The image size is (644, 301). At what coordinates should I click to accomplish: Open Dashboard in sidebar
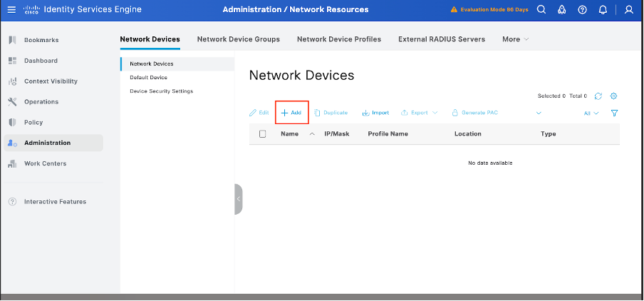(x=41, y=61)
